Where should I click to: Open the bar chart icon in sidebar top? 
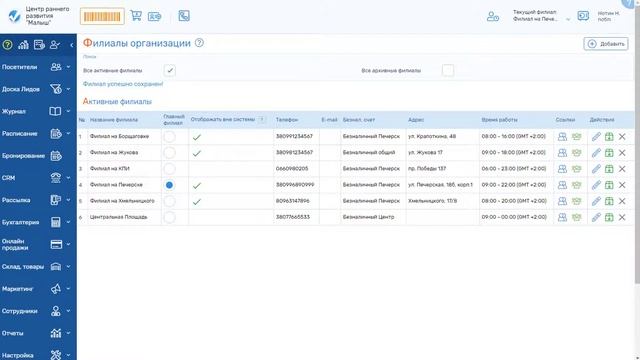pos(23,45)
